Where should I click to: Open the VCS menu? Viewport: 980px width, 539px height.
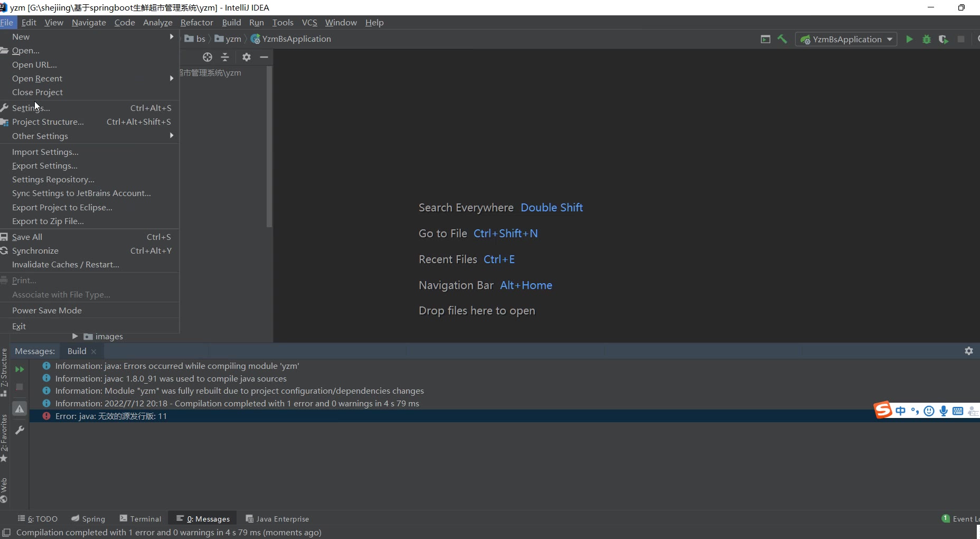point(309,22)
